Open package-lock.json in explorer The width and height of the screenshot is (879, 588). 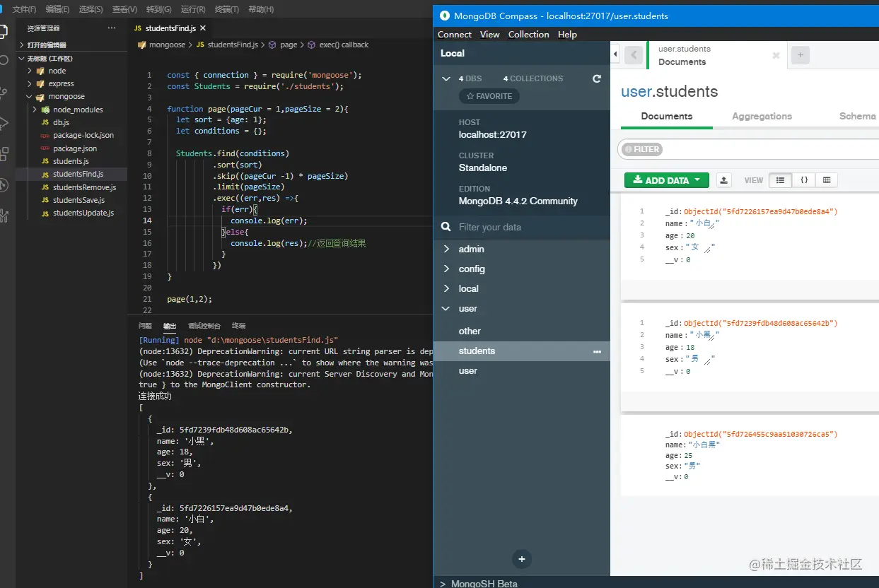pyautogui.click(x=83, y=135)
